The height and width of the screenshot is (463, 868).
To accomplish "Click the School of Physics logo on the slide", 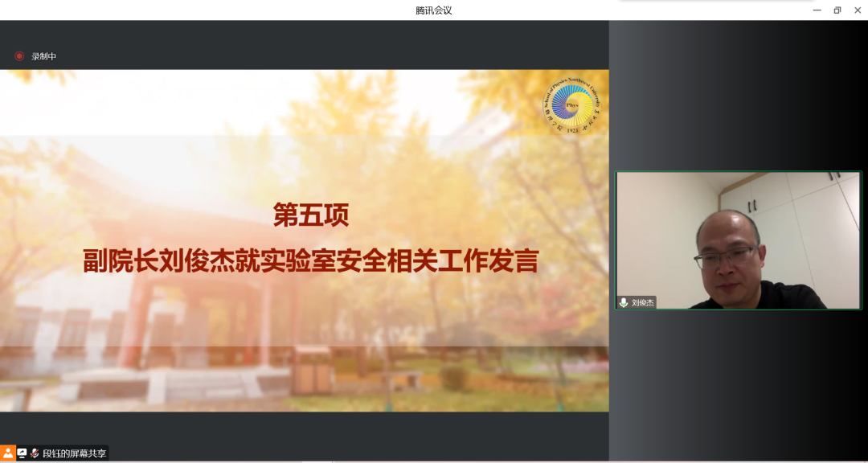I will click(571, 105).
